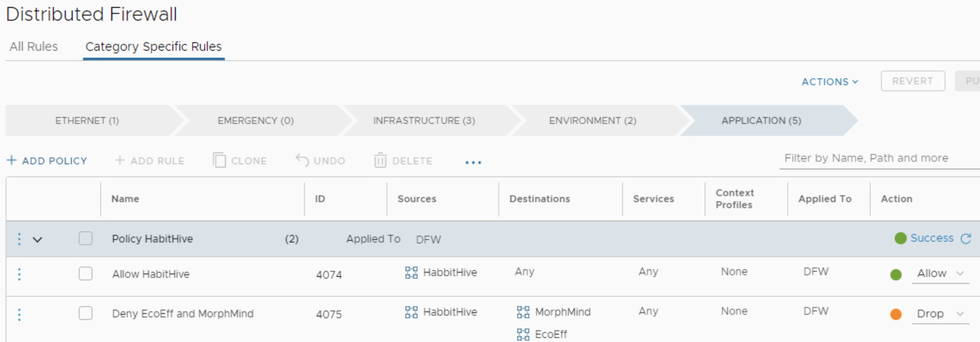This screenshot has width=980, height=342.
Task: Open the Allow action dropdown
Action: 940,273
